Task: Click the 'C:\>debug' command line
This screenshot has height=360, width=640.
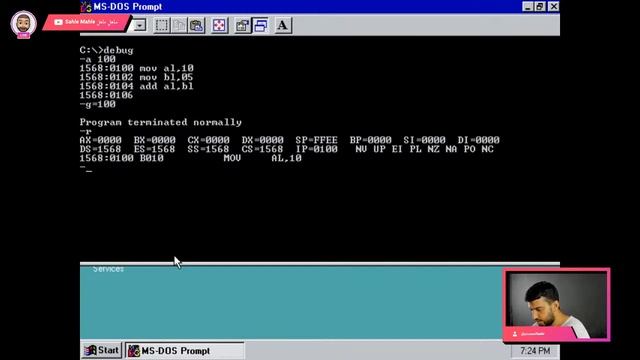Action: [107, 50]
